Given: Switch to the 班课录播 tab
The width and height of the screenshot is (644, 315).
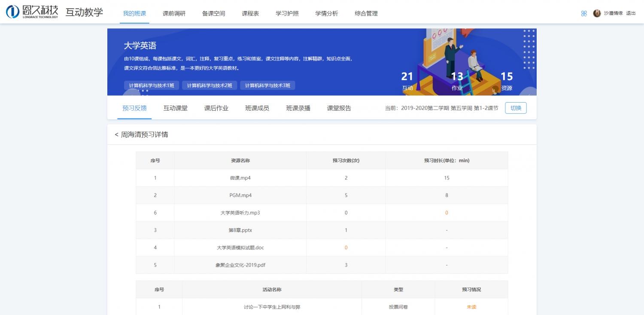Looking at the screenshot, I should click(x=298, y=108).
